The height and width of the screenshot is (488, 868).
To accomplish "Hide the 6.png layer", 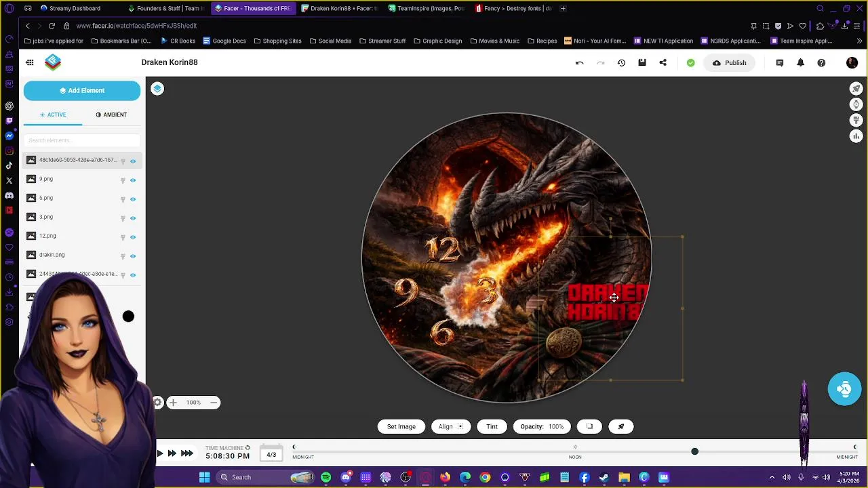I will point(133,199).
